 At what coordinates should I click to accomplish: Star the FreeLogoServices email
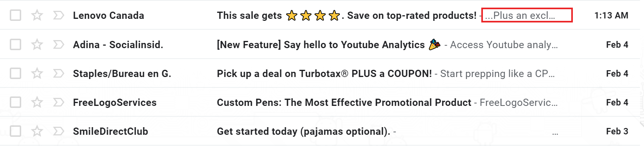[x=37, y=102]
